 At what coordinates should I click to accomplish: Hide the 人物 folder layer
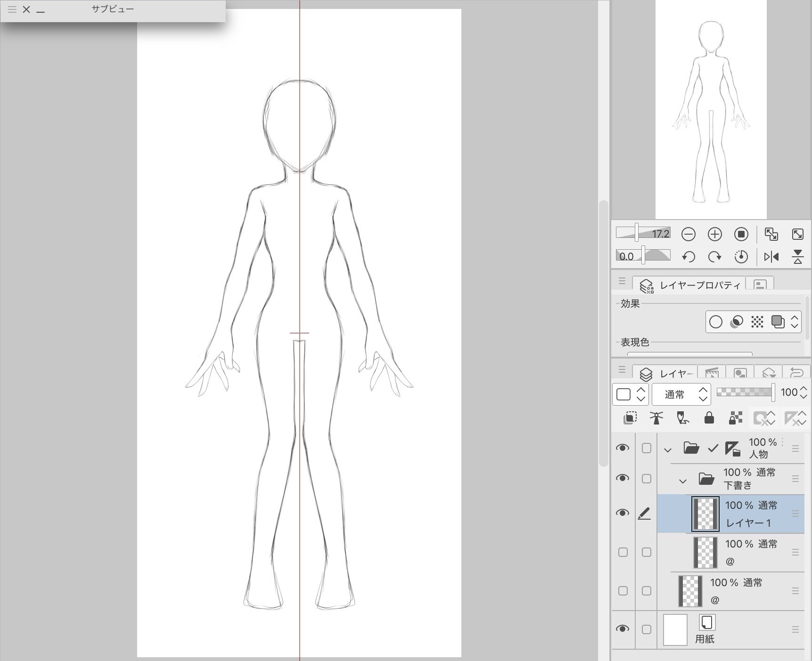[622, 448]
